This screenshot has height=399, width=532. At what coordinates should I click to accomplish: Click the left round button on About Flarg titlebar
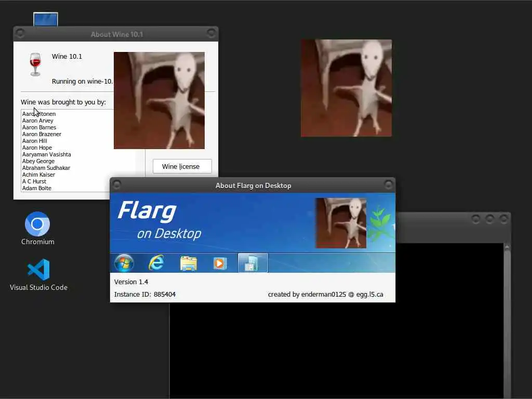click(117, 184)
